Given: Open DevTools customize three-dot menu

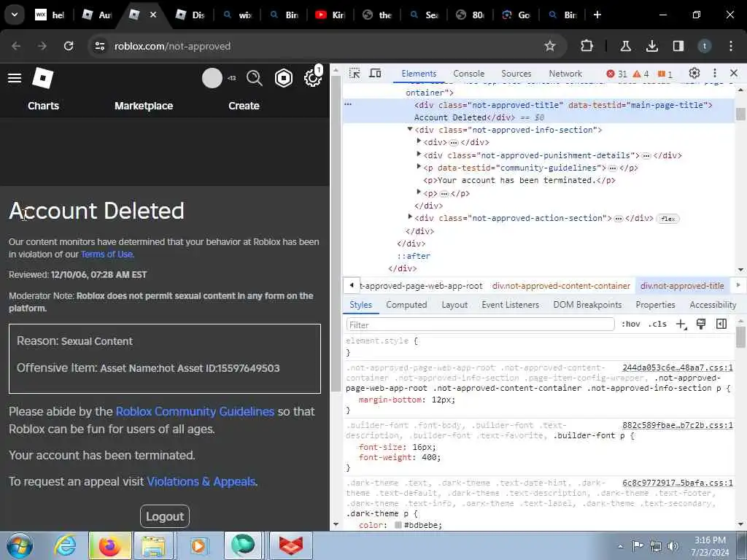Looking at the screenshot, I should (x=715, y=74).
